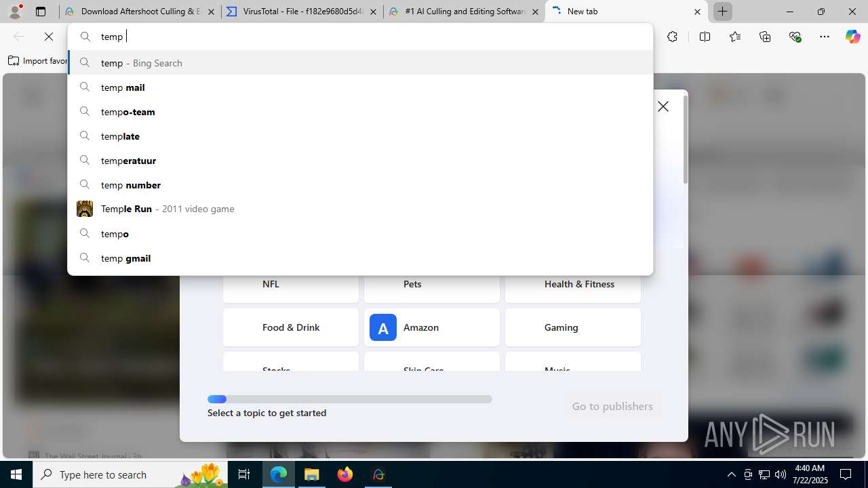The width and height of the screenshot is (868, 488).
Task: Switch to the Download Aftershoot Culling tab
Action: (140, 12)
